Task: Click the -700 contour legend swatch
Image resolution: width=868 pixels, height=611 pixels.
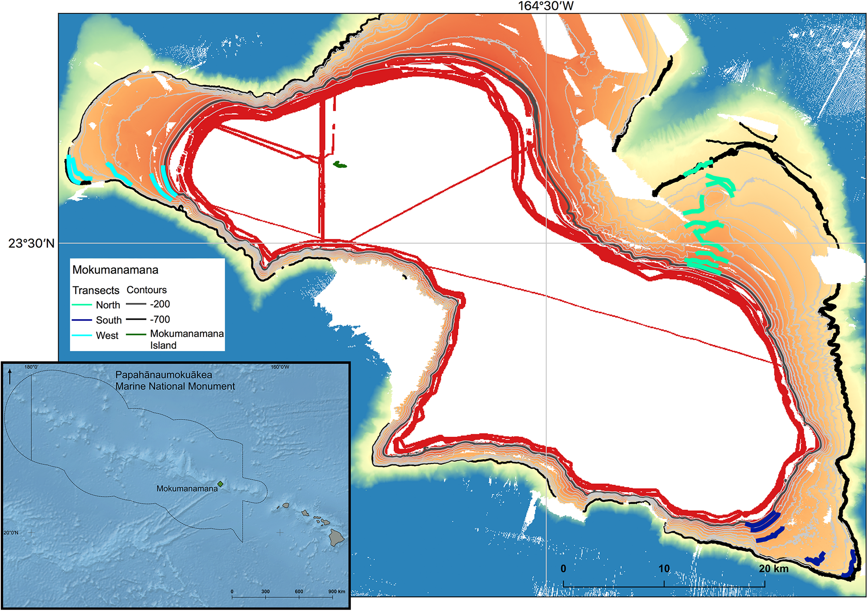Action: 136,319
